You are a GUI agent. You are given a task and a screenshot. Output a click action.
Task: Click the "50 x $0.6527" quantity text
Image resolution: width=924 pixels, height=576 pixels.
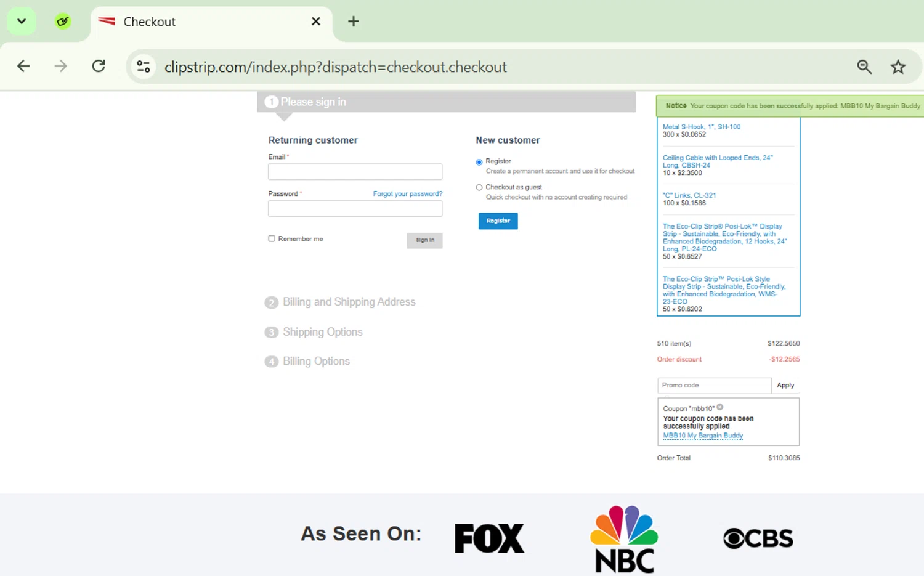pos(683,256)
